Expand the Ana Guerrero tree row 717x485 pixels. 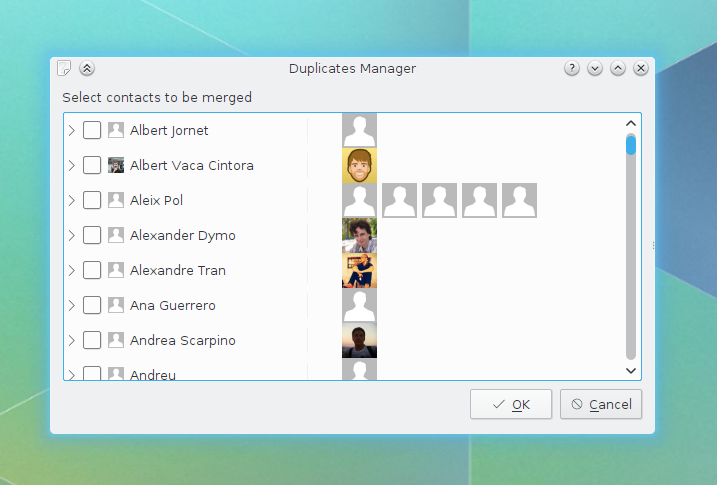point(72,305)
